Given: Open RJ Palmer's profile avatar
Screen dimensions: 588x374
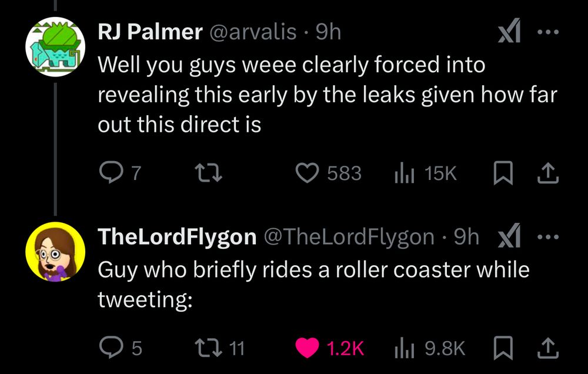Looking at the screenshot, I should click(54, 45).
